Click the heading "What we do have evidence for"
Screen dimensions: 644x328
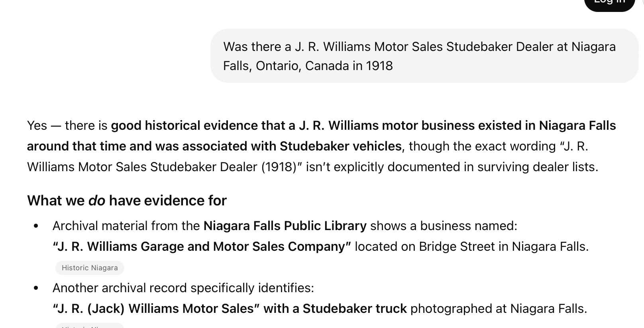(x=127, y=201)
